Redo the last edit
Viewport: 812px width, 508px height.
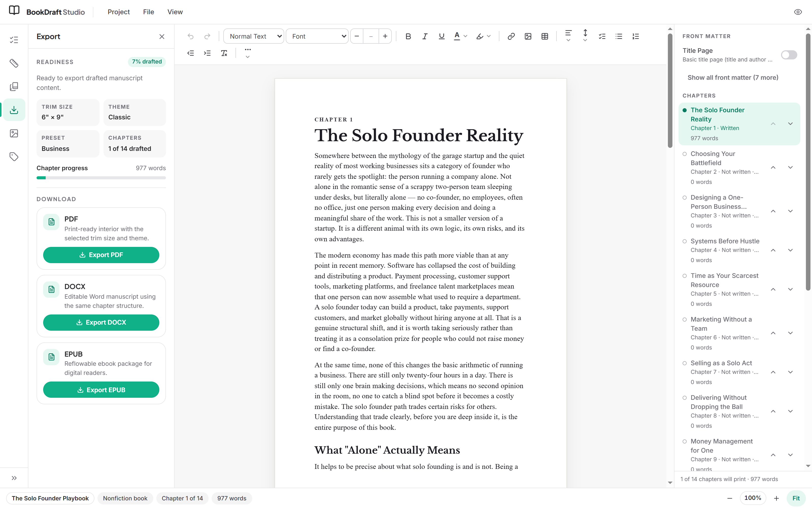(x=207, y=36)
